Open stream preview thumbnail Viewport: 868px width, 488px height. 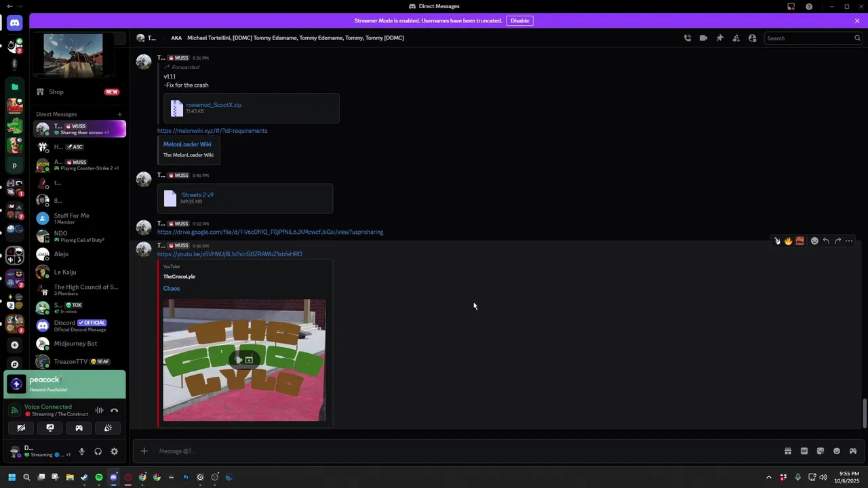[73, 55]
